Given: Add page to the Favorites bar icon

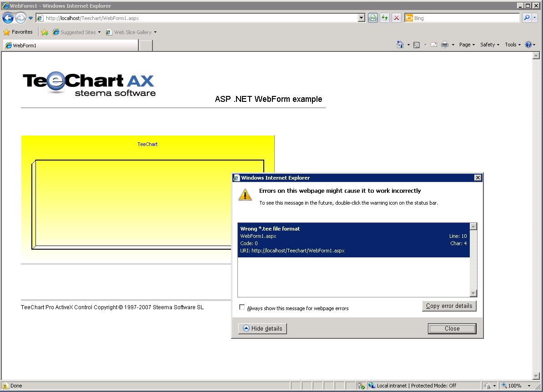Looking at the screenshot, I should point(44,32).
